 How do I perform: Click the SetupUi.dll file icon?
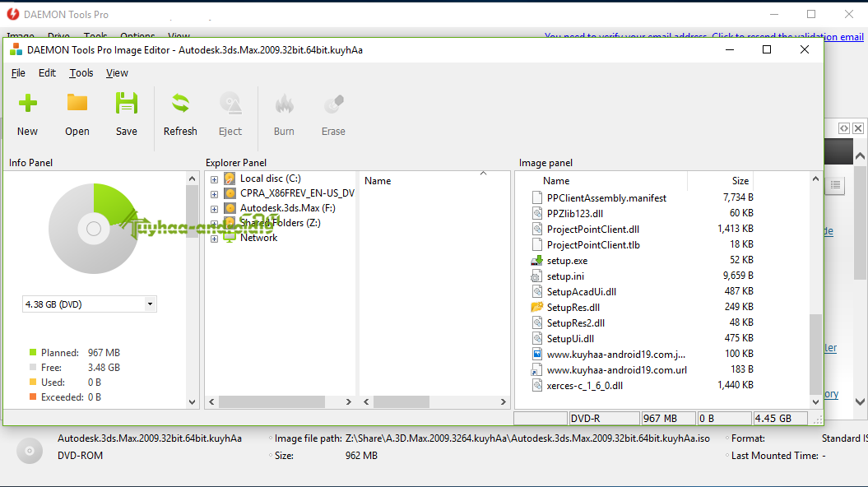pos(536,339)
